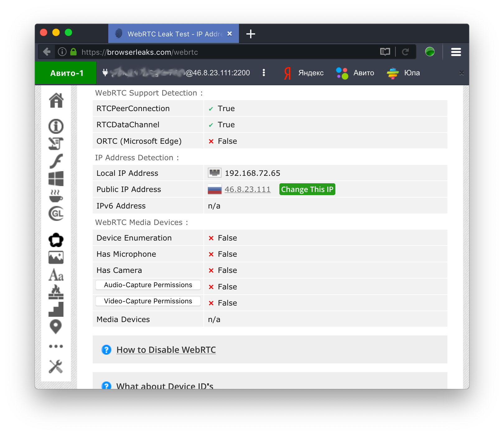Viewport: 504px width, 435px height.
Task: Click the URL address field
Action: click(227, 52)
